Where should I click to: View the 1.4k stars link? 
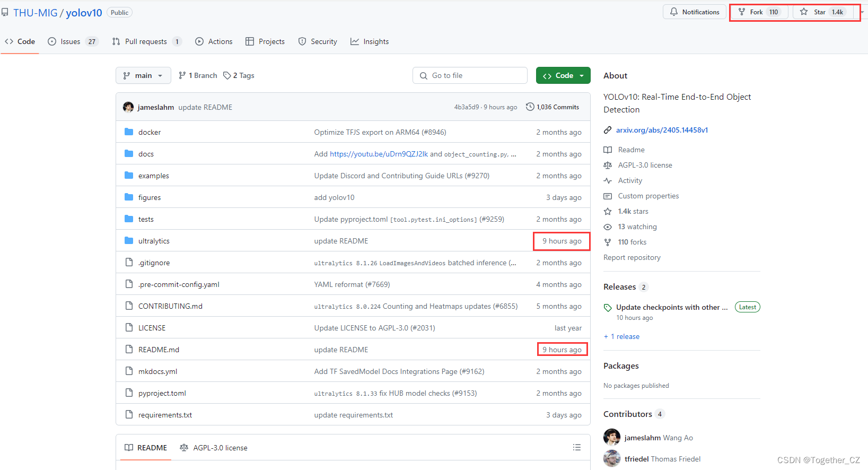click(633, 211)
